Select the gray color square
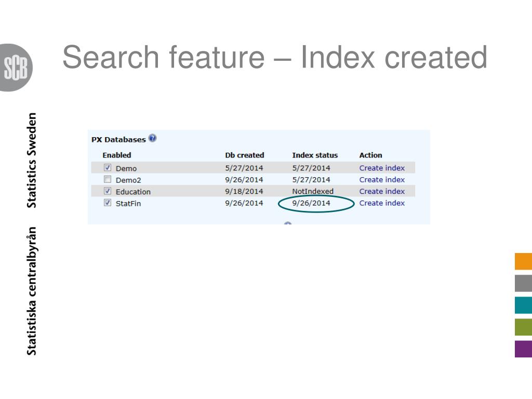The height and width of the screenshot is (399, 532). tap(523, 283)
